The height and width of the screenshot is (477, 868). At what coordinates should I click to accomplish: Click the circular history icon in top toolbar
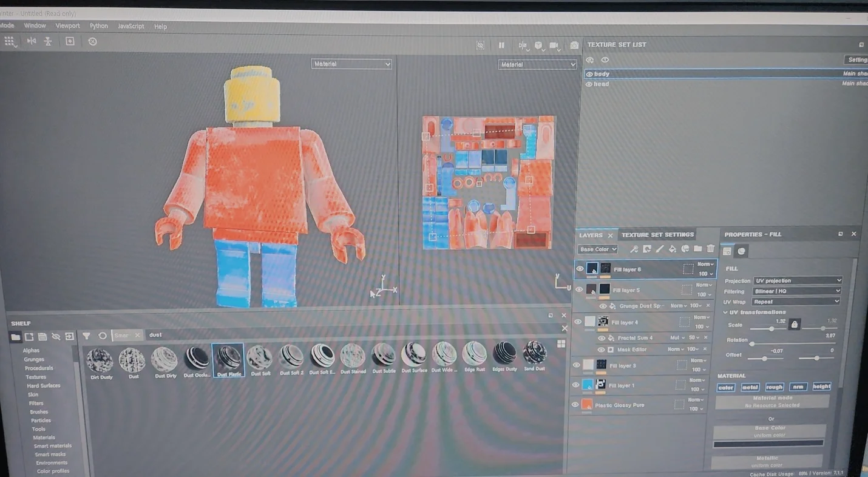click(92, 41)
